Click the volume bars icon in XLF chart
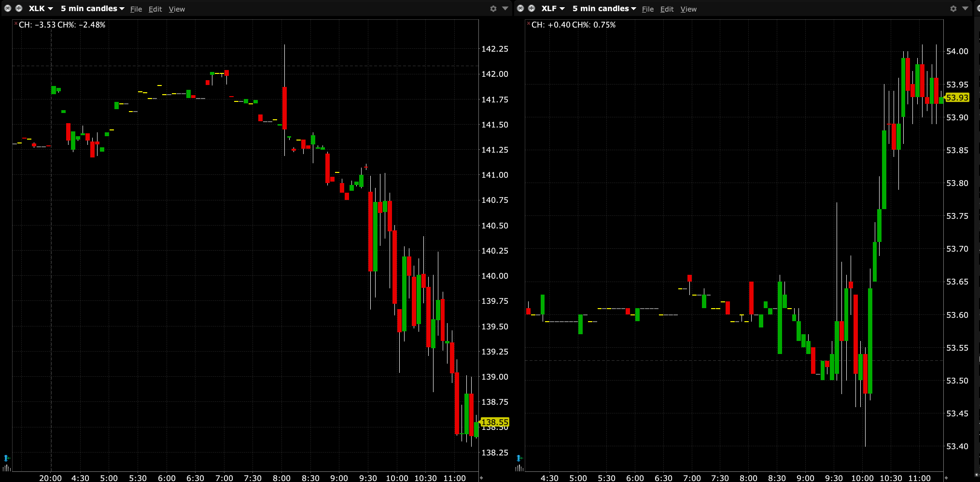Viewport: 980px width, 482px height. tap(519, 468)
